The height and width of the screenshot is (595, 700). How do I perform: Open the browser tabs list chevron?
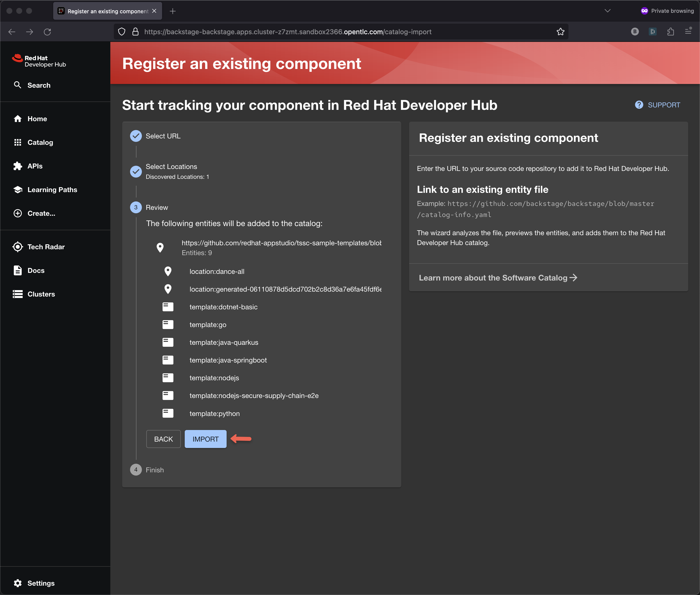[x=608, y=11]
